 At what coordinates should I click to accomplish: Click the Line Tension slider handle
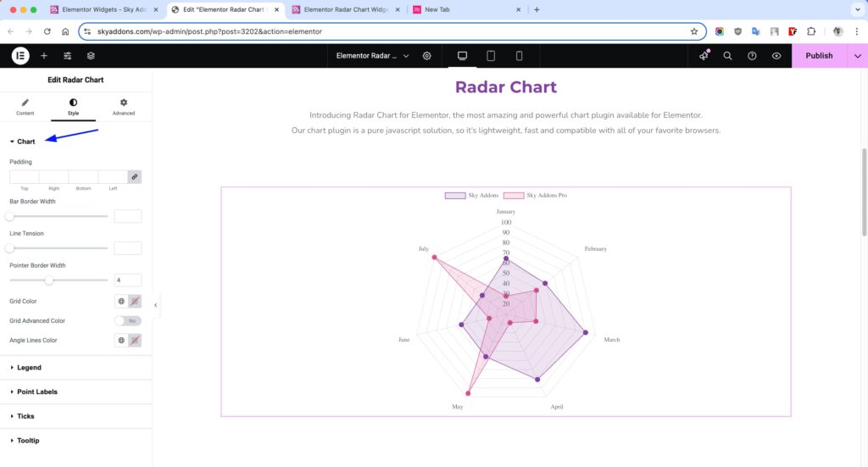coord(10,248)
